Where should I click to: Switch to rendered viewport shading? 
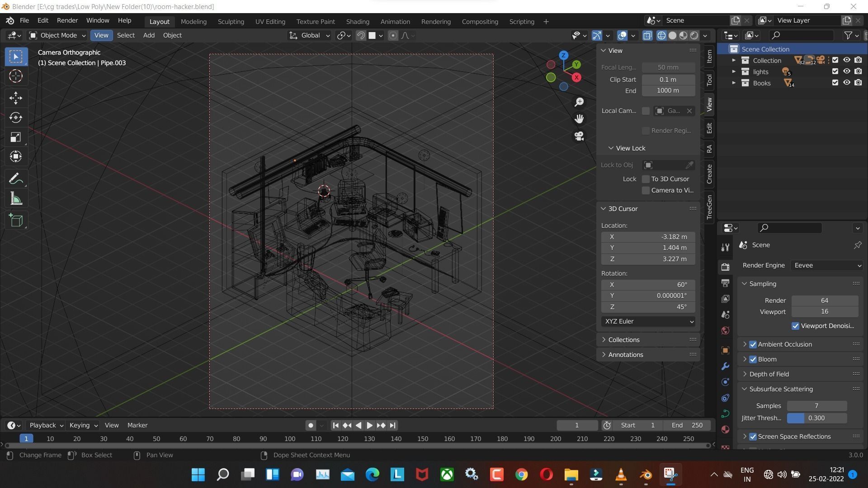pos(694,36)
